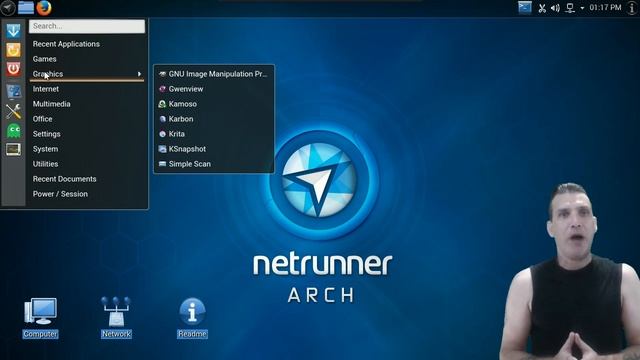This screenshot has width=640, height=360.
Task: Open the wrench and screwdriver tools icon
Action: [x=13, y=111]
